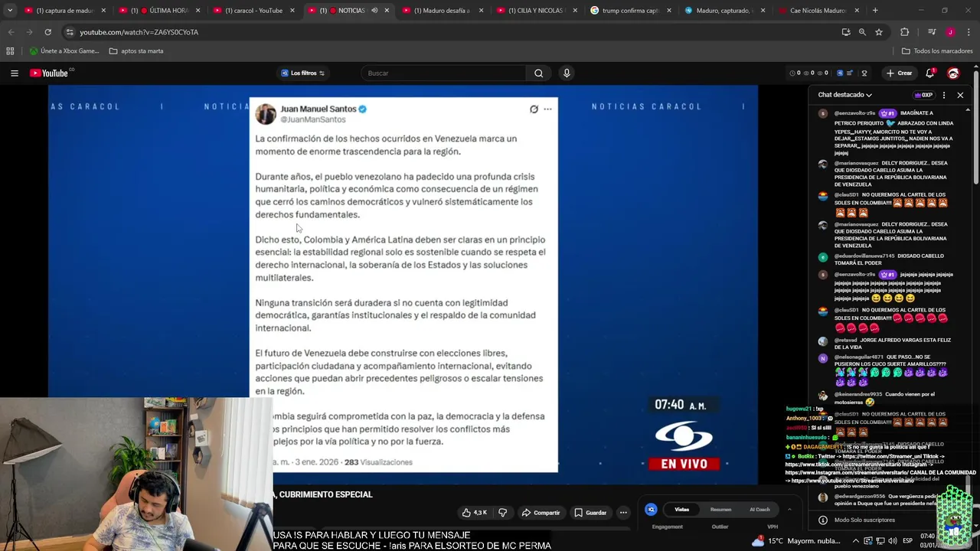Open 'Todos los marcadores' folder

tap(937, 51)
